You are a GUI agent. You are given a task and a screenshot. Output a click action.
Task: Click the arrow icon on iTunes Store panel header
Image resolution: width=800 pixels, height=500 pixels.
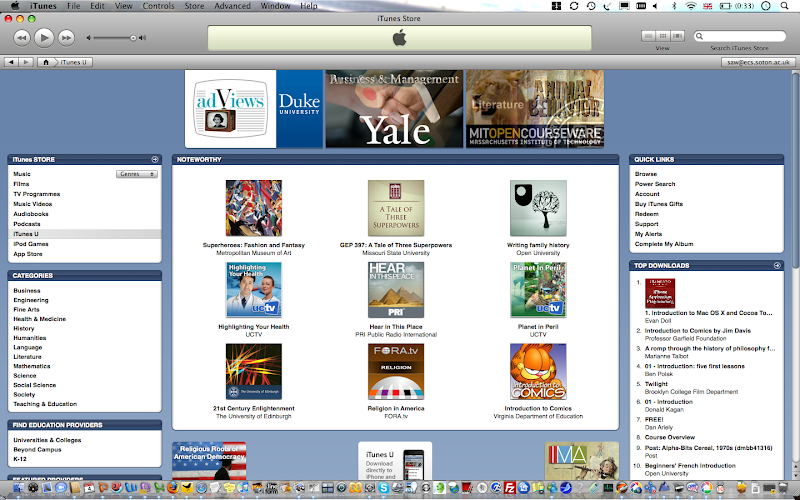pyautogui.click(x=155, y=159)
